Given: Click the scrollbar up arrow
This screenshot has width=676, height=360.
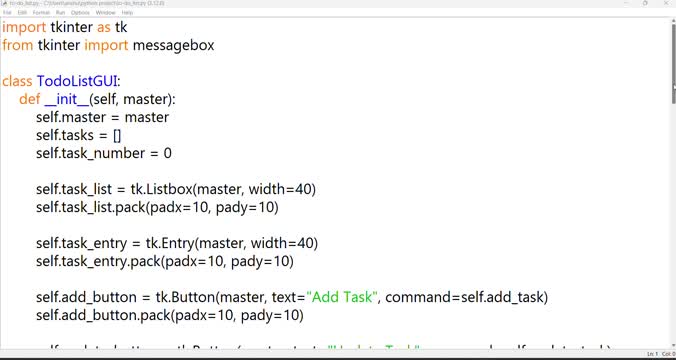Looking at the screenshot, I should coord(673,22).
